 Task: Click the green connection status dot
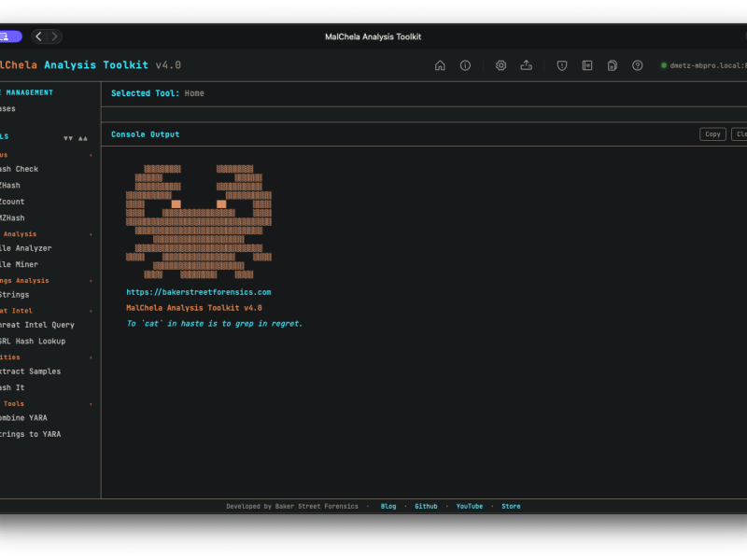[x=663, y=65]
